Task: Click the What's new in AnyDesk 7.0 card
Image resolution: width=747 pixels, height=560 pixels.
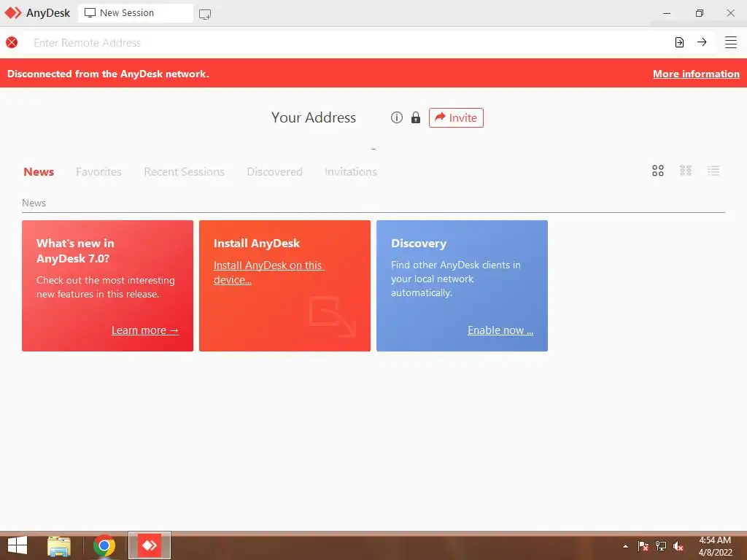Action: point(108,286)
